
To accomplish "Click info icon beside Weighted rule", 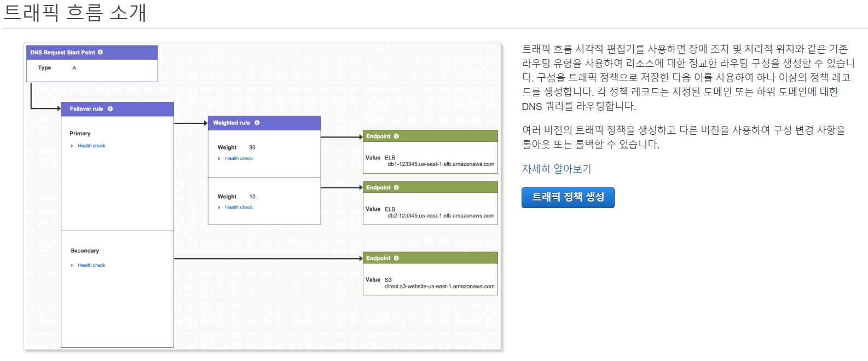I will (x=257, y=123).
